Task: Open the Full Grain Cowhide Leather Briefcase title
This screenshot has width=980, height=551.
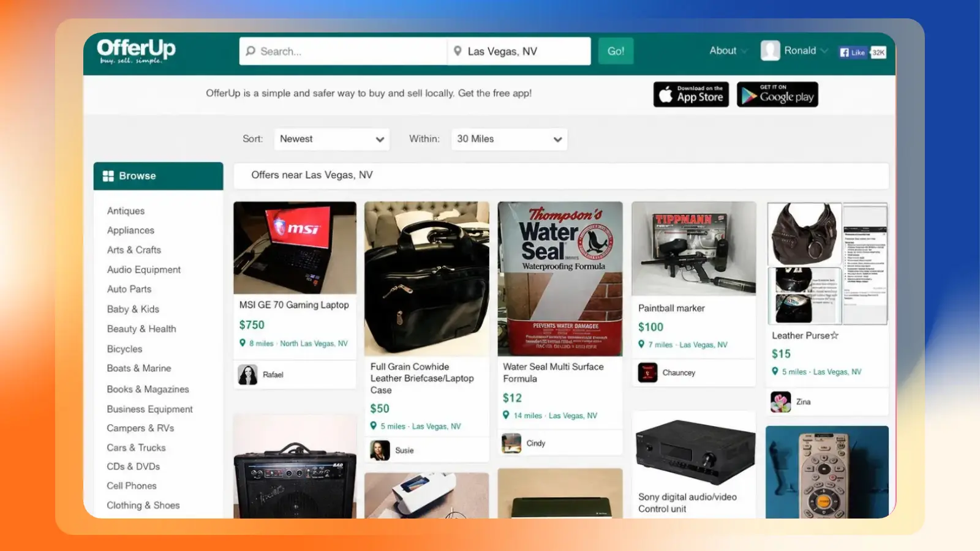Action: [x=422, y=378]
